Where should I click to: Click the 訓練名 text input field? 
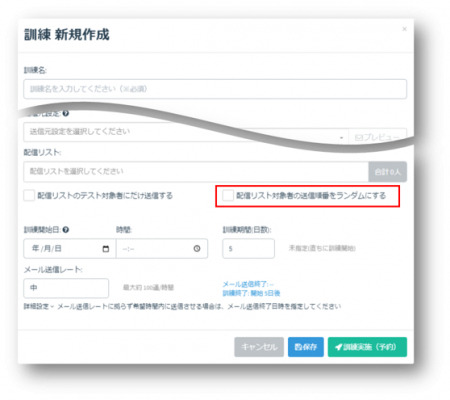tap(215, 89)
